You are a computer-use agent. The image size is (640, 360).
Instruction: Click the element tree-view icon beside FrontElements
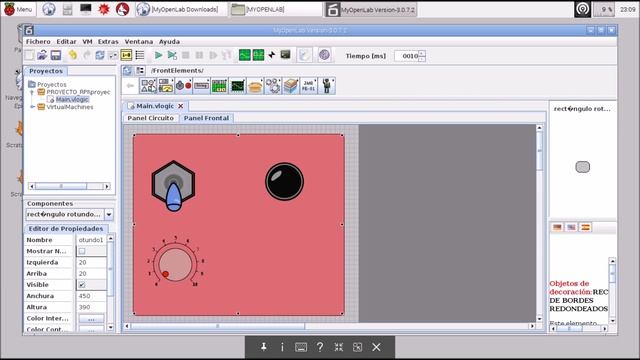(x=140, y=71)
